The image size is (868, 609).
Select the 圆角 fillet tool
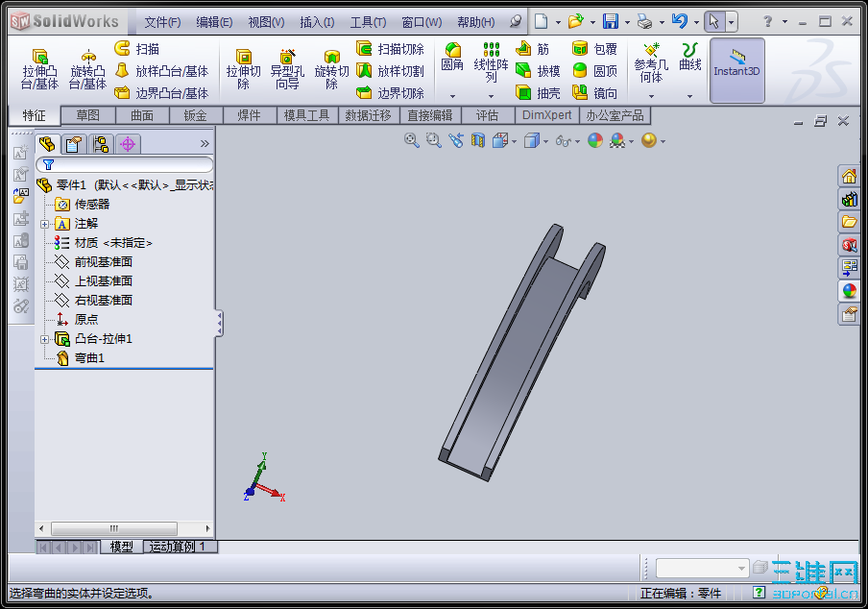(x=452, y=57)
